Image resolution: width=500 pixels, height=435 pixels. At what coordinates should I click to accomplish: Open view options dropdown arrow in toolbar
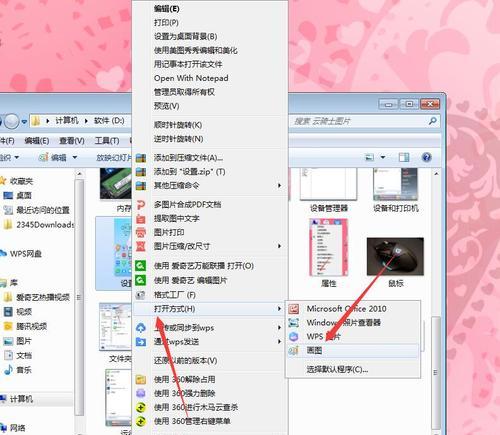click(x=383, y=157)
